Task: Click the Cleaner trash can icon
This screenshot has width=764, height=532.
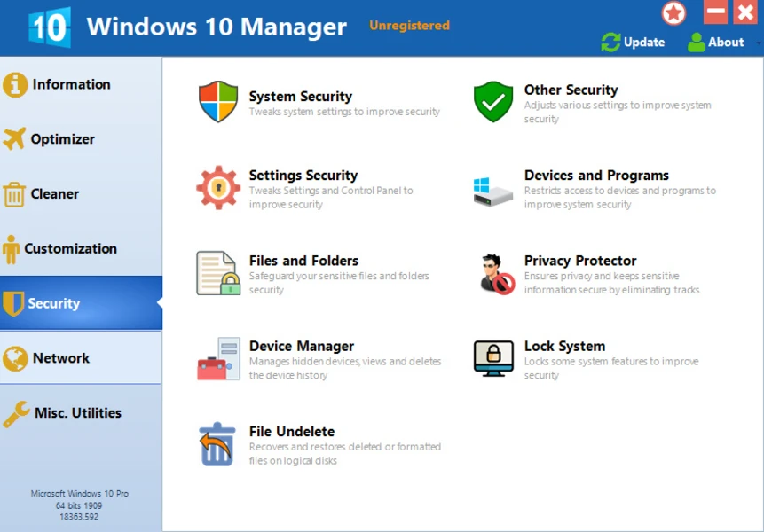Action: [13, 194]
